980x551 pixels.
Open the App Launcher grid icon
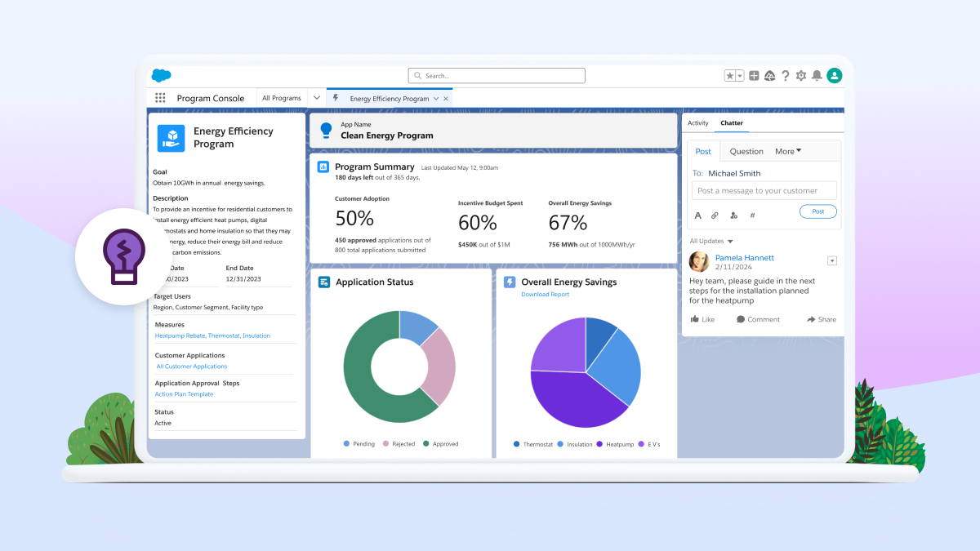[x=160, y=97]
